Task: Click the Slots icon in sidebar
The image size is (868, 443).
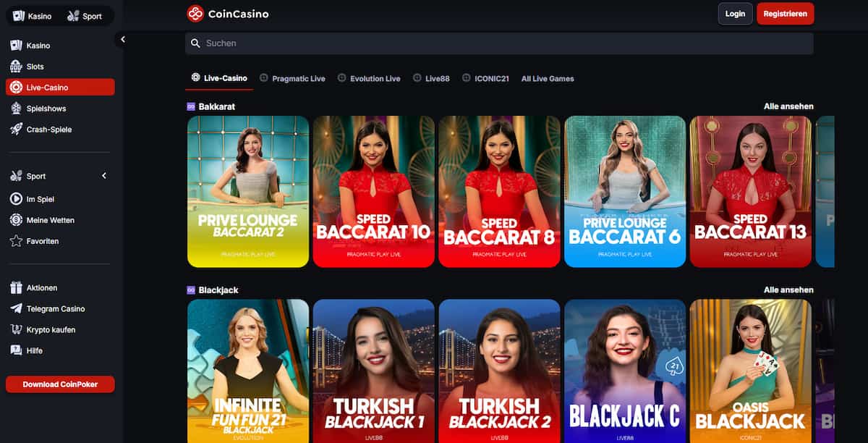Action: pyautogui.click(x=16, y=67)
